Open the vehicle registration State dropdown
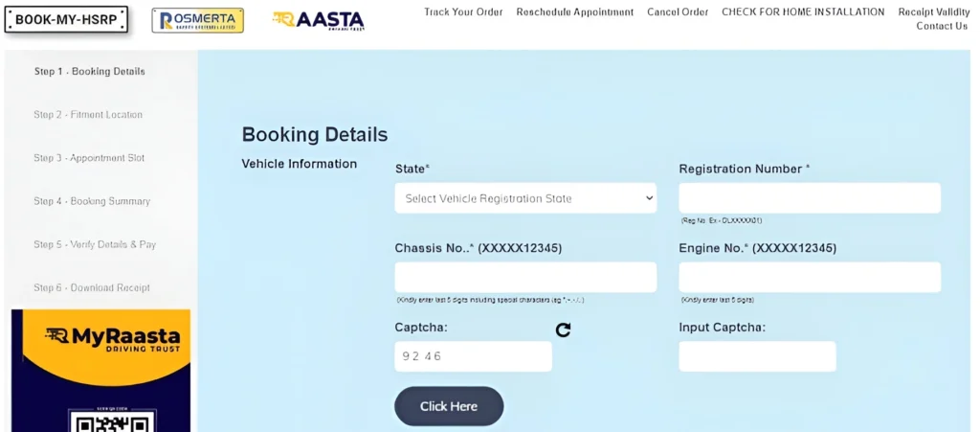Viewport: 980px width, 432px height. [x=525, y=198]
